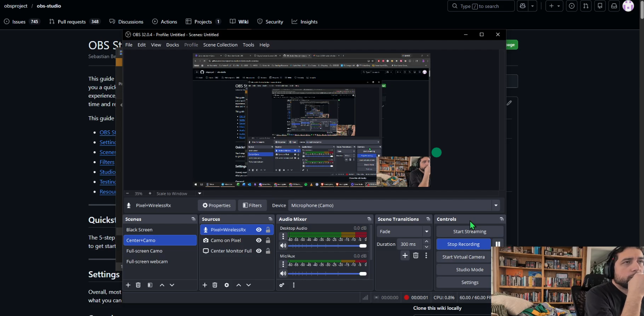The image size is (644, 316).
Task: Mute the Mic/Aux channel
Action: coord(283,274)
